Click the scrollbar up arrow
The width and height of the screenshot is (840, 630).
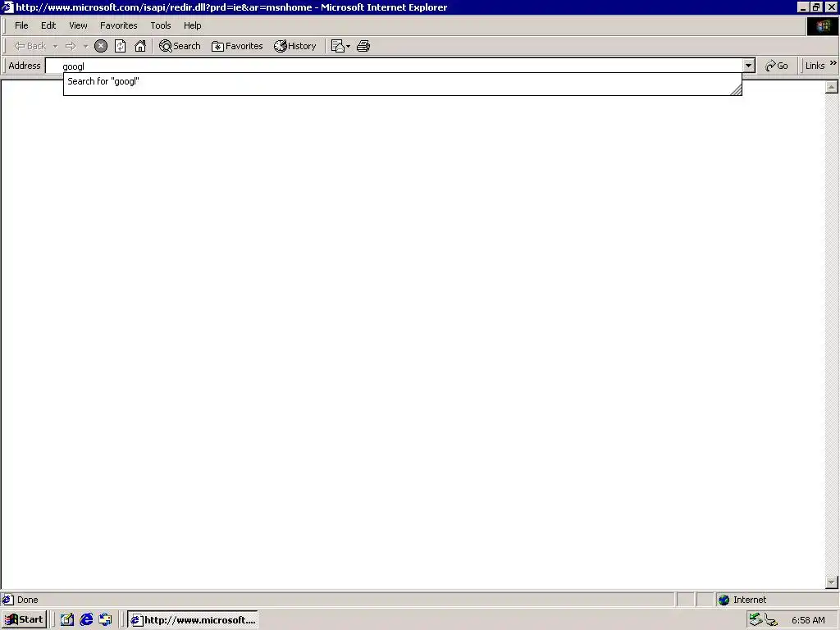[x=832, y=87]
